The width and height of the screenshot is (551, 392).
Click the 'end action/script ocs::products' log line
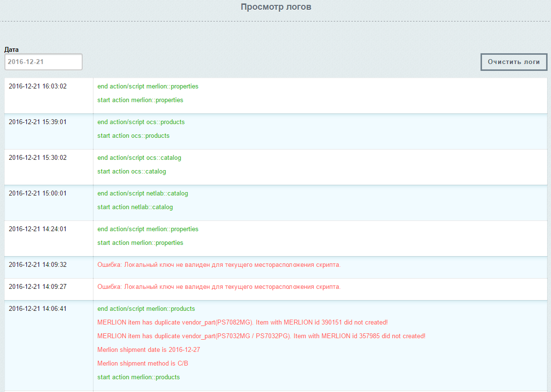pos(141,122)
